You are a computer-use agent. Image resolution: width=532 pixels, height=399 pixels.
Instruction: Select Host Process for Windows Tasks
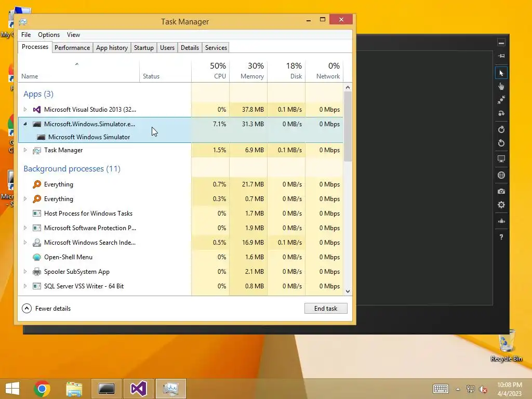180,214
